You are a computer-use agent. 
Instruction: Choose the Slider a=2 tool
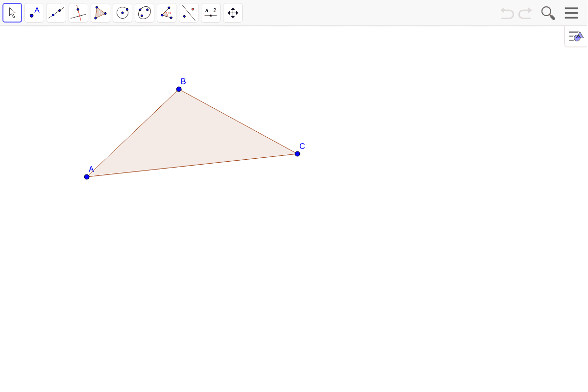211,13
